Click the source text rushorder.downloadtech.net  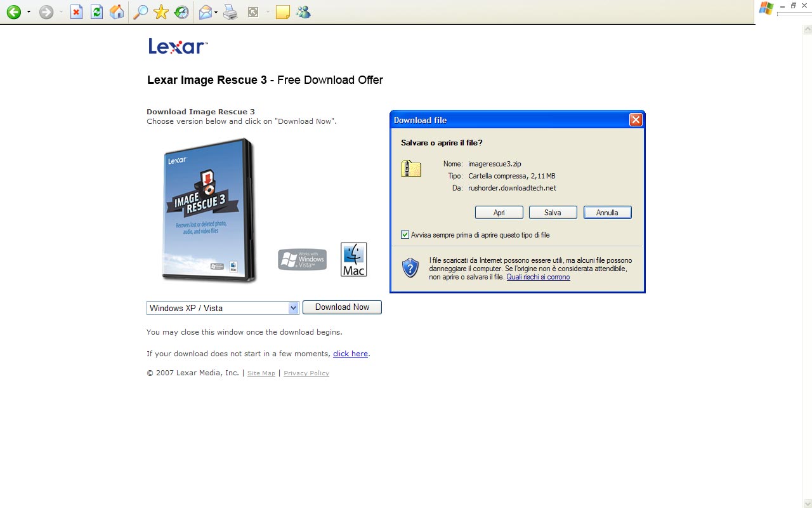pyautogui.click(x=512, y=188)
